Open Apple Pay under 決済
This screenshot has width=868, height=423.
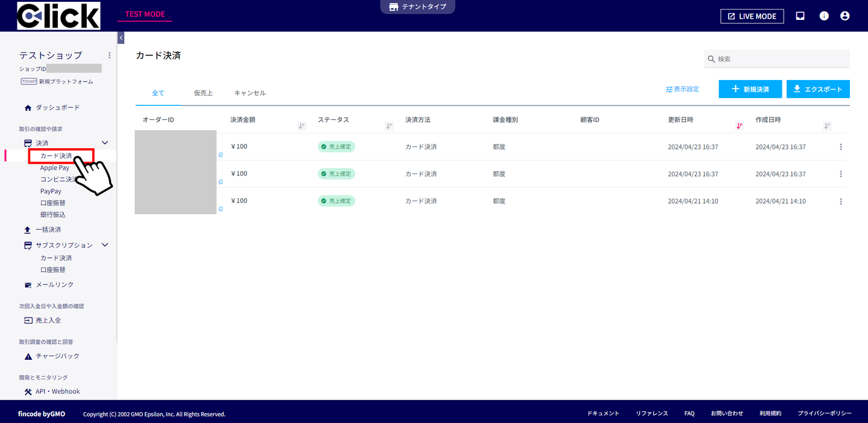coord(55,168)
